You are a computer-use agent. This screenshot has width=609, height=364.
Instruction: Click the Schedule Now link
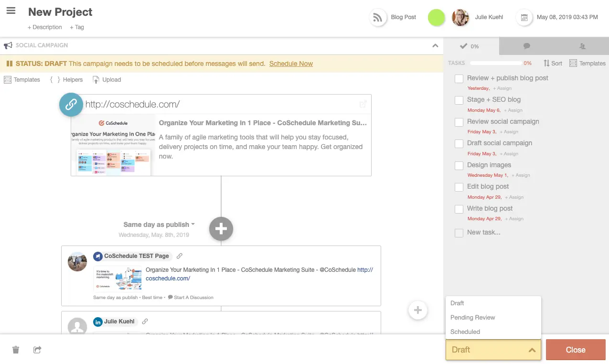pyautogui.click(x=291, y=64)
